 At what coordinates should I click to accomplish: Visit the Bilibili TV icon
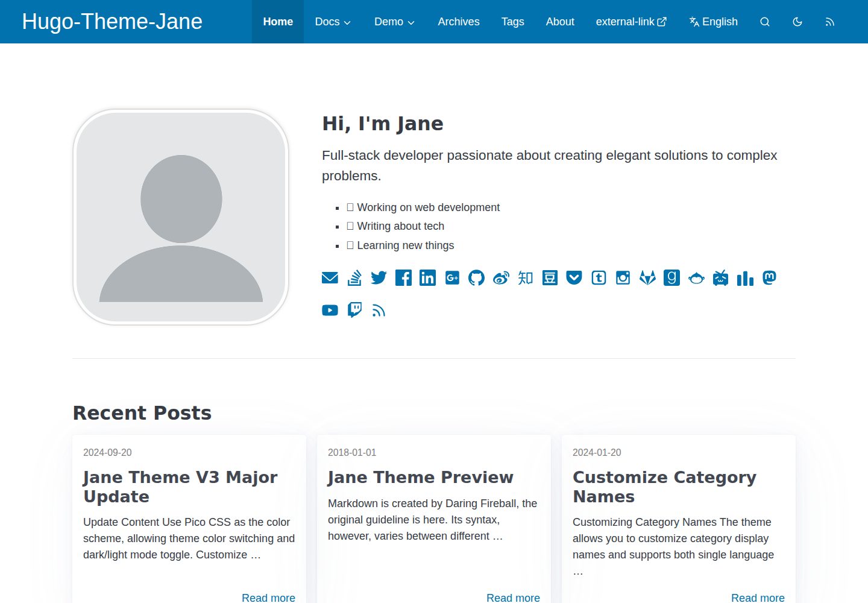pyautogui.click(x=720, y=278)
